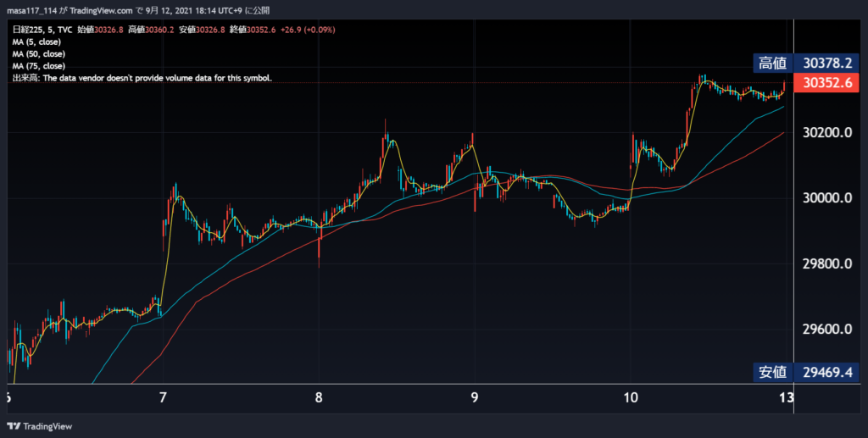Click the TradingView logo at bottom left
Viewport: 868px width, 438px height.
click(x=39, y=426)
